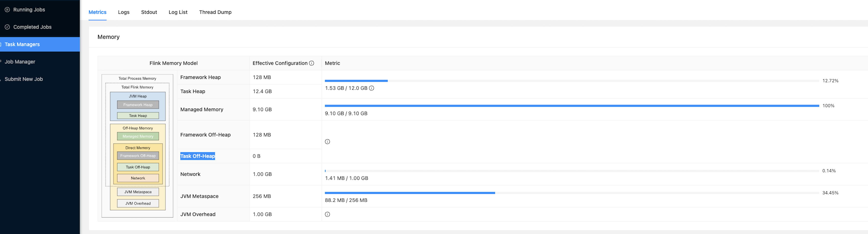Open the Thread Dump tab
This screenshot has width=868, height=234.
[x=215, y=12]
